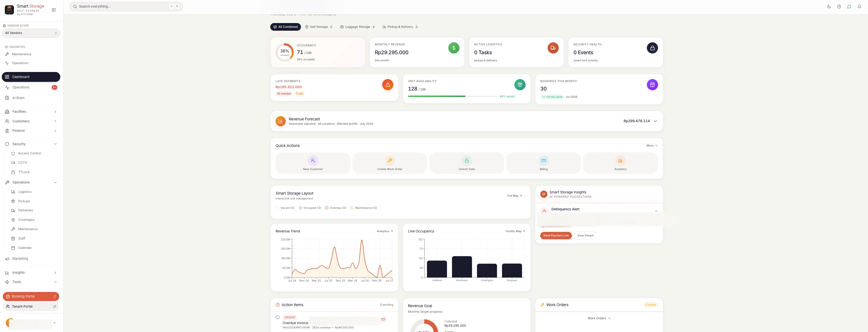Open the Facility Map link
Viewport: 868px width, 332px height.
(x=515, y=231)
